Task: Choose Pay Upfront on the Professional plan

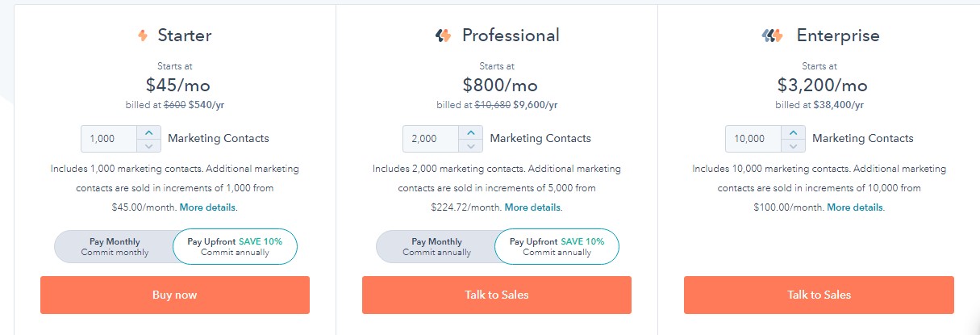Action: [x=557, y=247]
